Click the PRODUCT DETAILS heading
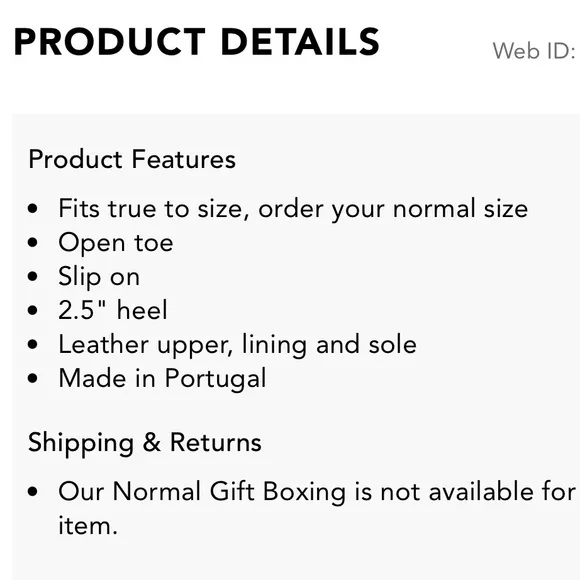Image resolution: width=580 pixels, height=580 pixels. click(x=196, y=42)
